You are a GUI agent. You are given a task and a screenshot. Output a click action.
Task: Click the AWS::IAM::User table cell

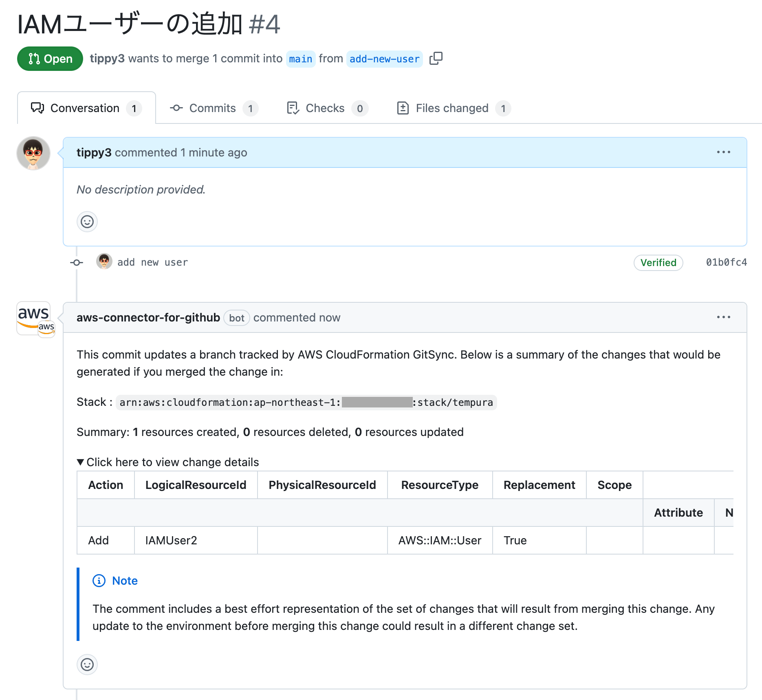[440, 540]
